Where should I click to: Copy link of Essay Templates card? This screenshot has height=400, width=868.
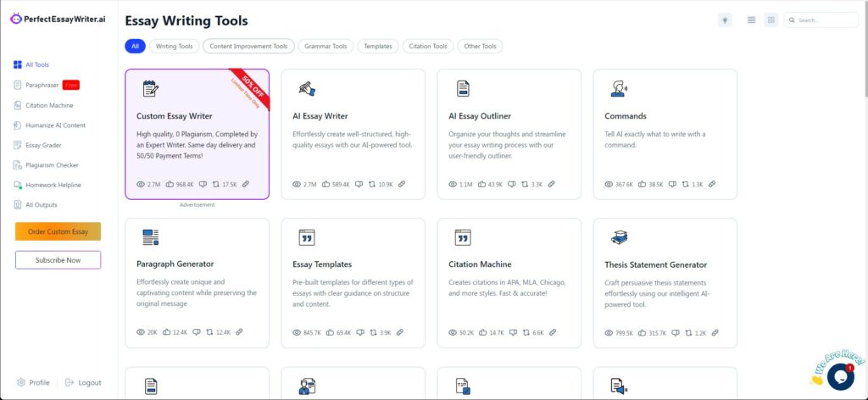tap(400, 333)
